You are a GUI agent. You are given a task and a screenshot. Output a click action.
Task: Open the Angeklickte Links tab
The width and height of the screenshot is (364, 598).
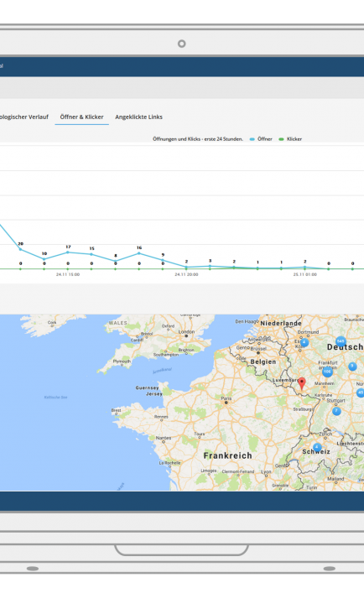[x=139, y=117]
